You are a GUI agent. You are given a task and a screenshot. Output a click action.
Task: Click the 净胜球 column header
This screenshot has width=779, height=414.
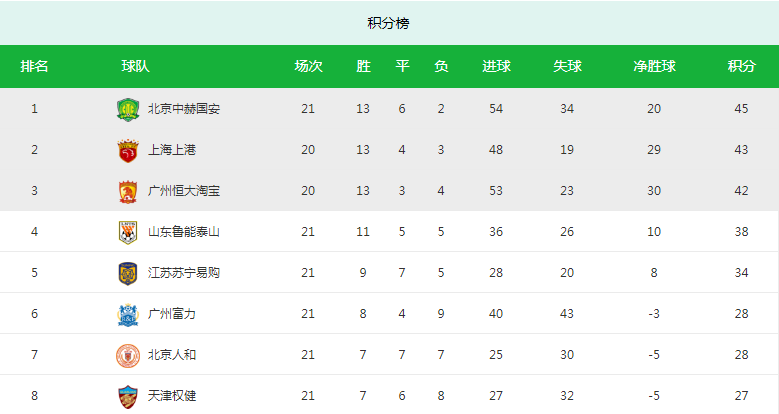click(654, 66)
